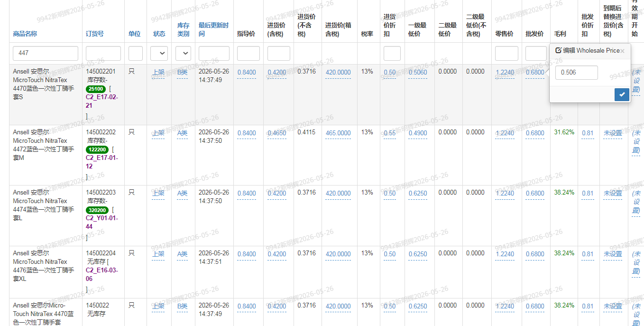Image resolution: width=644 pixels, height=326 pixels.
Task: Edit 一级最低价 0.4900 value
Action: [x=418, y=133]
